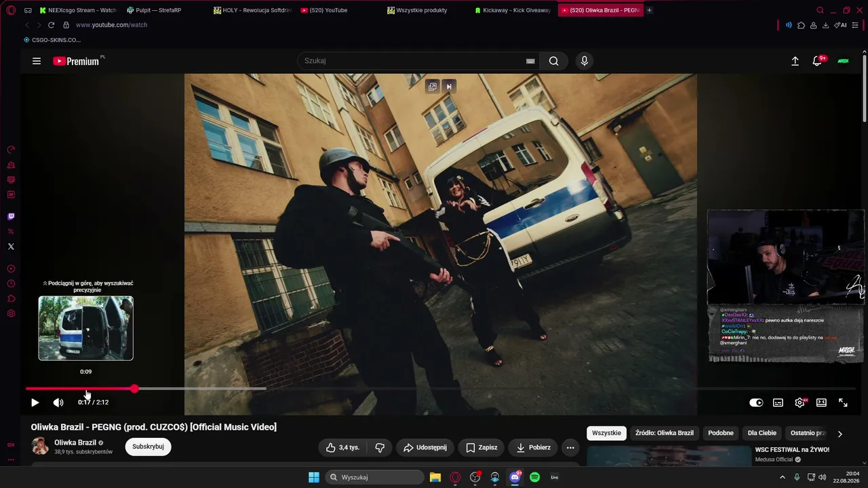The height and width of the screenshot is (488, 868).
Task: Open Opera AI assistant button
Action: 841,25
